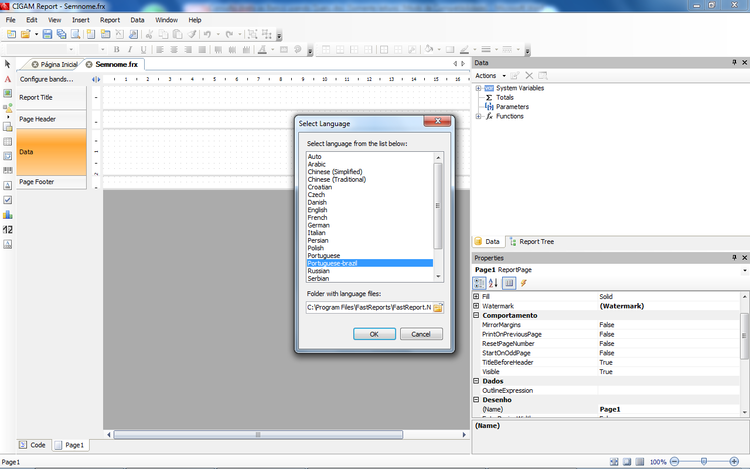Toggle Italic formatting button
Screen dimensions: 750x469
tap(130, 49)
